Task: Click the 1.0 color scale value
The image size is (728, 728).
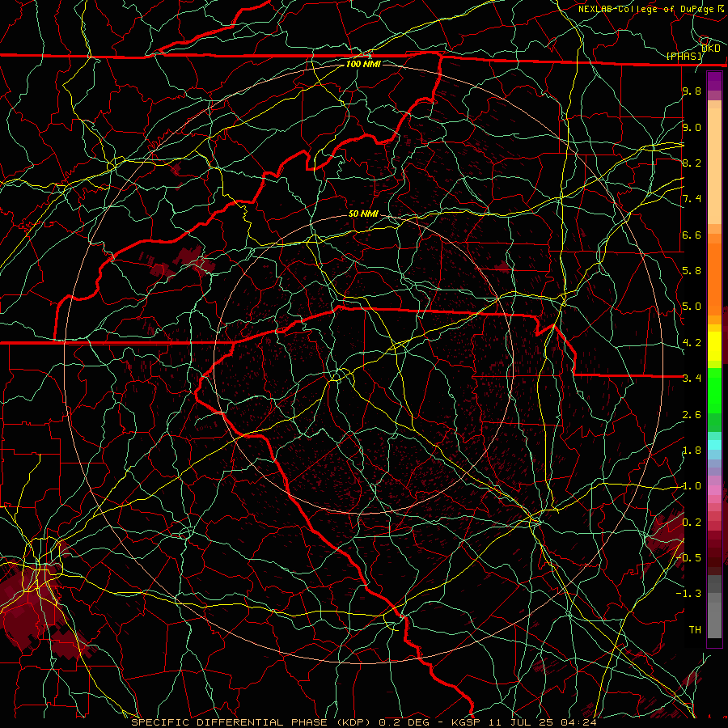Action: 692,486
